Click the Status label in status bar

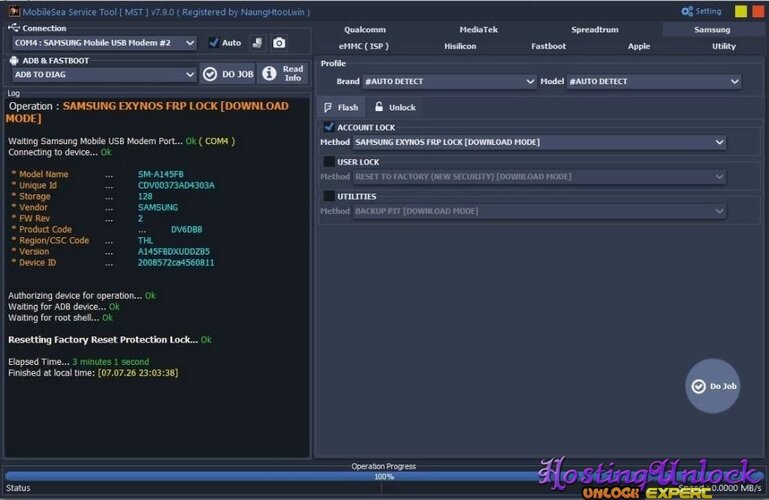click(x=18, y=488)
